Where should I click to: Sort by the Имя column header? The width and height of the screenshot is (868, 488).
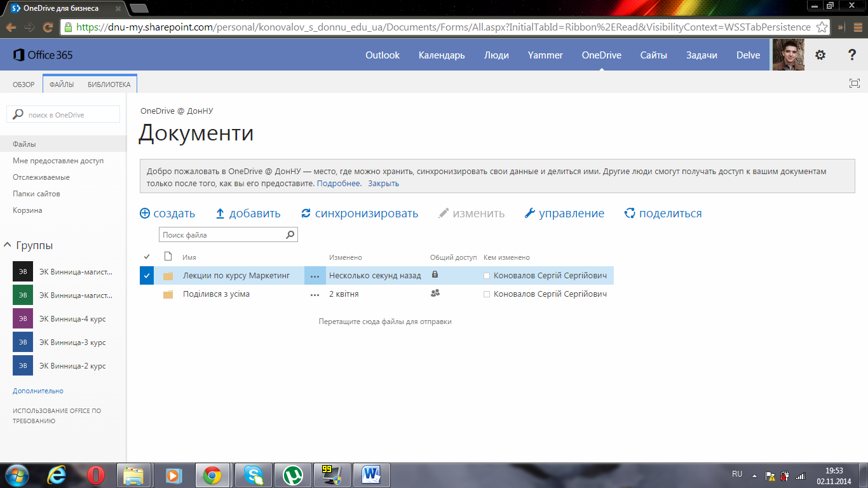coord(189,257)
